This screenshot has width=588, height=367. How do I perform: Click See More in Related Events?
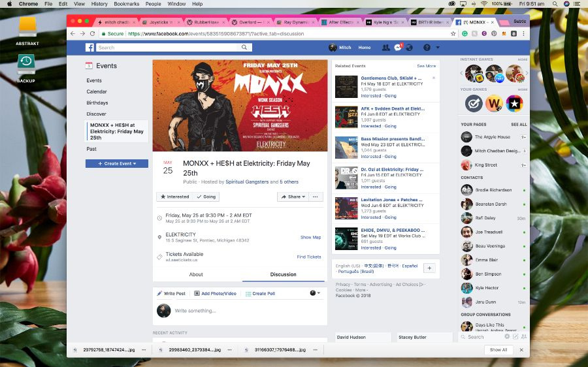427,66
